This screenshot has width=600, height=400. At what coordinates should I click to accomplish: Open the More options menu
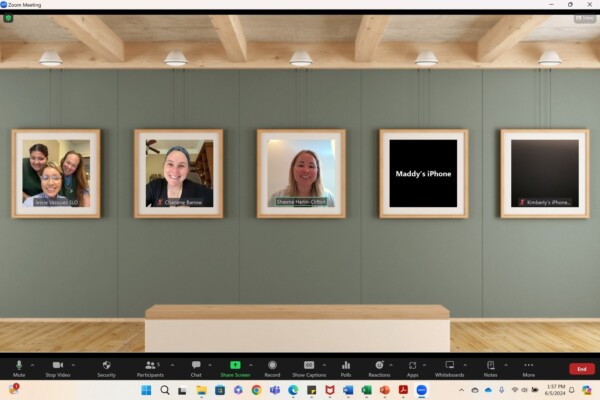coord(528,366)
